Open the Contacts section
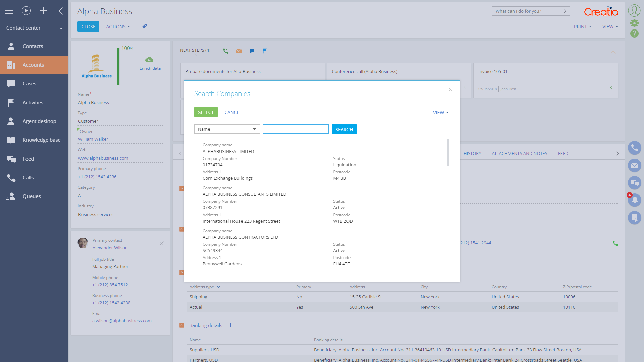The width and height of the screenshot is (644, 362). click(34, 46)
